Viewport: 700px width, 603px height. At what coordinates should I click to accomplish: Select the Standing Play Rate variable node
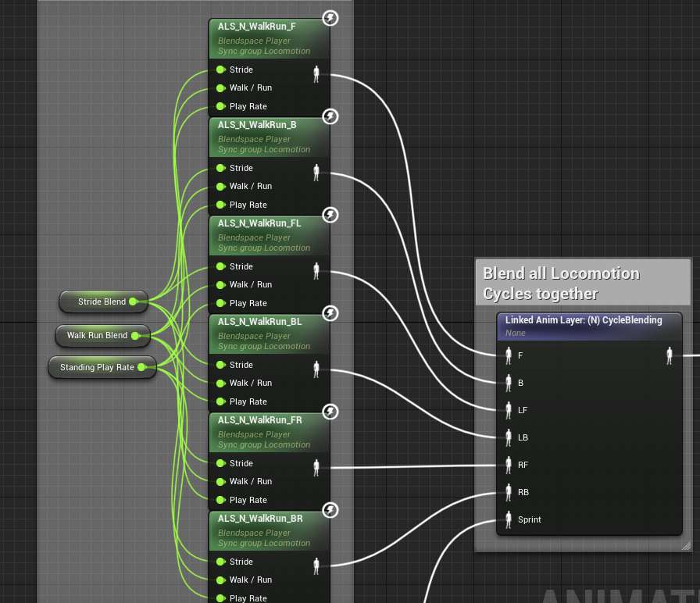coord(97,367)
